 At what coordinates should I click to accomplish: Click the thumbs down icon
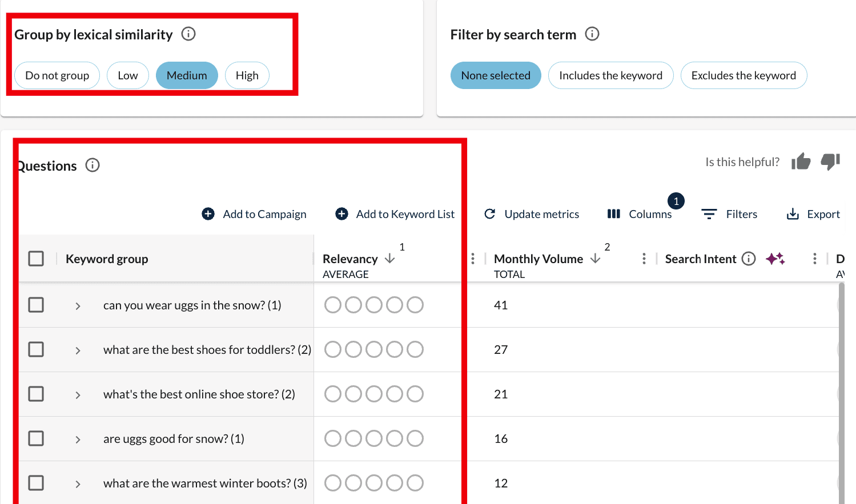tap(830, 162)
